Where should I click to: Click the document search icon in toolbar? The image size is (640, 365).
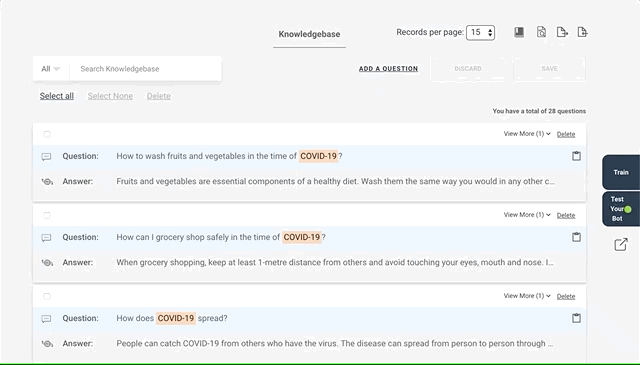541,32
